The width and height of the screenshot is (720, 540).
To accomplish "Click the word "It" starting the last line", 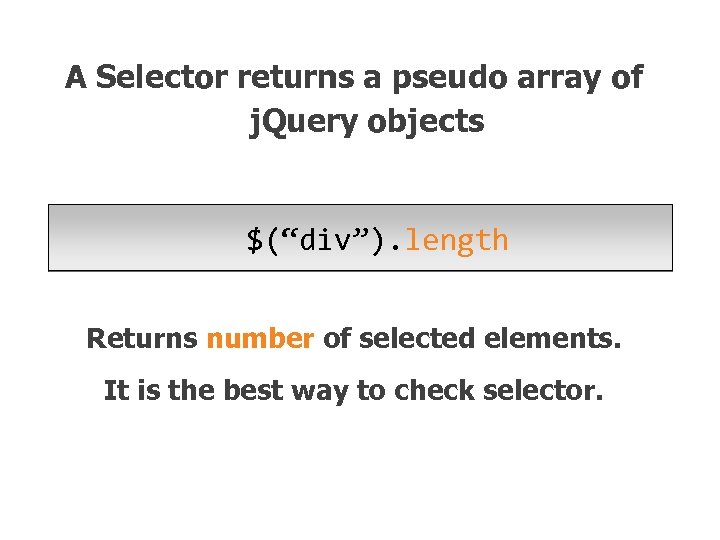I will 114,391.
